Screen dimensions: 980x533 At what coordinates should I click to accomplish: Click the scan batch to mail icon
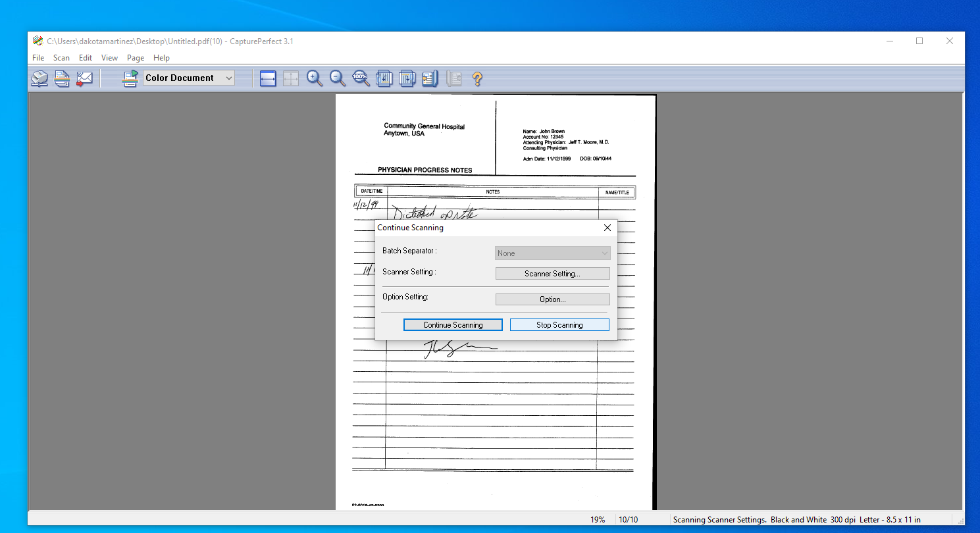84,78
